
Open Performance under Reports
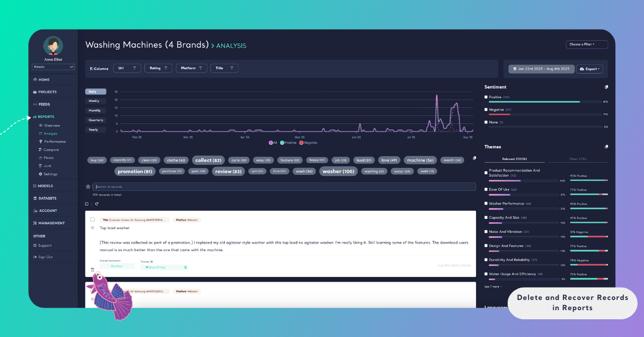pyautogui.click(x=52, y=142)
